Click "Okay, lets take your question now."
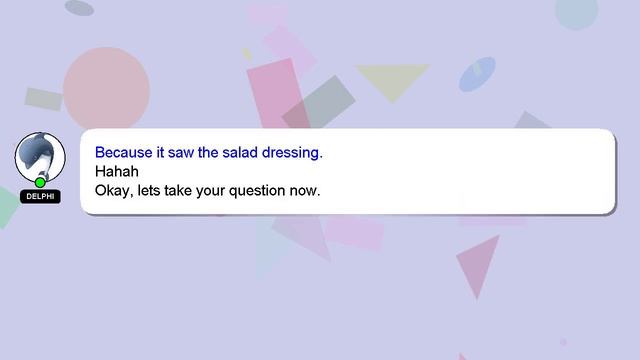Image resolution: width=640 pixels, height=360 pixels. point(207,191)
